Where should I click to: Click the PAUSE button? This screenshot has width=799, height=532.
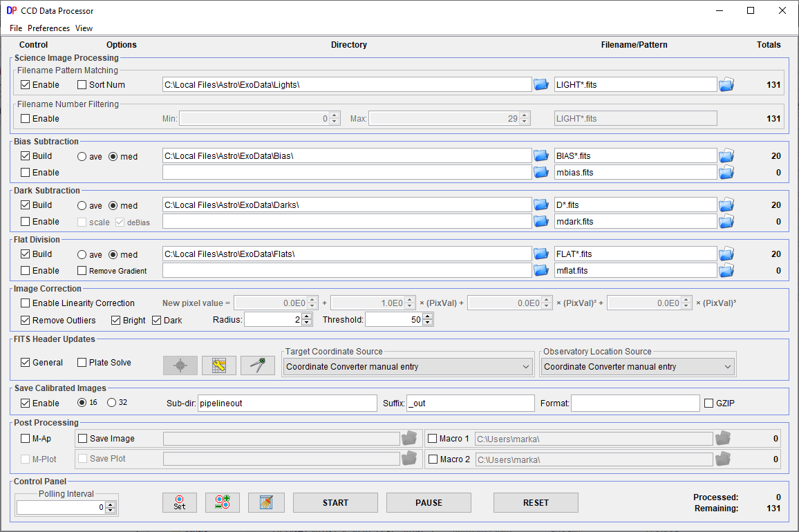[429, 502]
